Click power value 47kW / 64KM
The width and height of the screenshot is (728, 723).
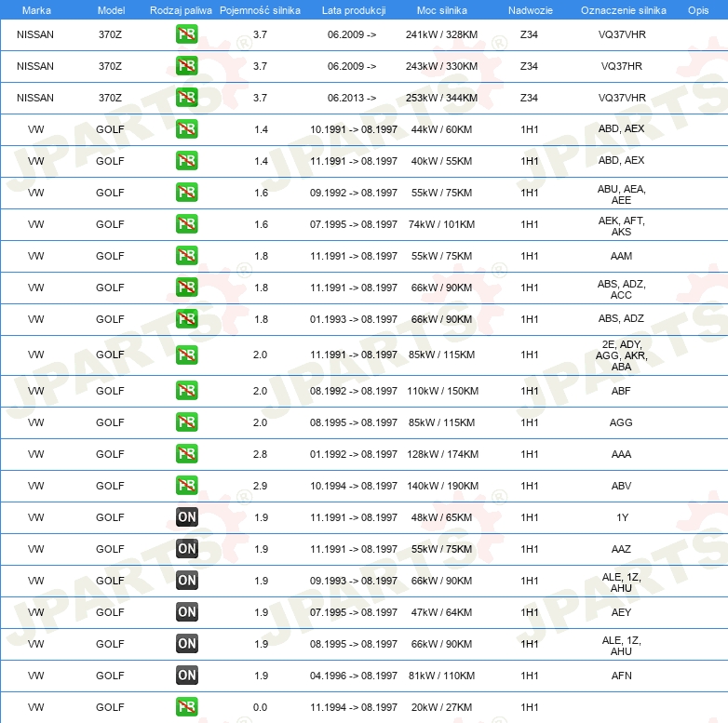[441, 612]
